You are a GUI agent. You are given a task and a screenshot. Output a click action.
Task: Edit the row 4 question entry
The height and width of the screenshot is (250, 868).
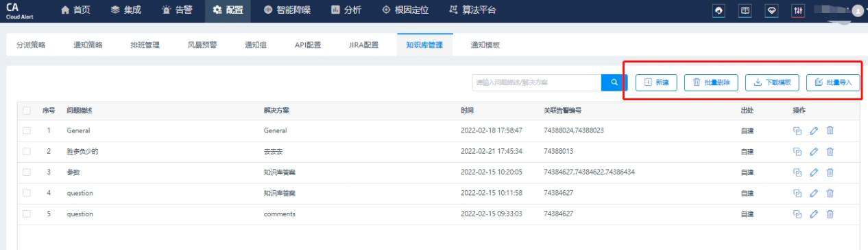pyautogui.click(x=814, y=193)
